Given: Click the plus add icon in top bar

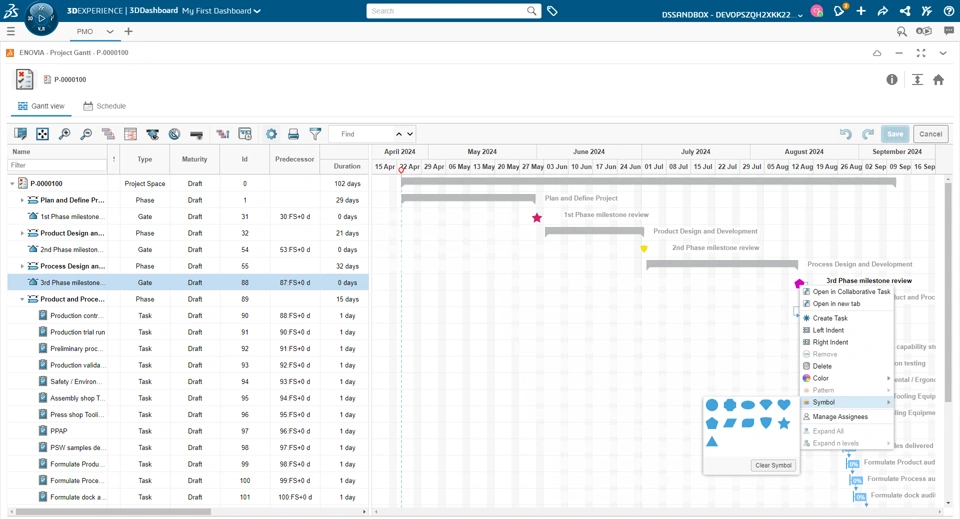Looking at the screenshot, I should (861, 11).
